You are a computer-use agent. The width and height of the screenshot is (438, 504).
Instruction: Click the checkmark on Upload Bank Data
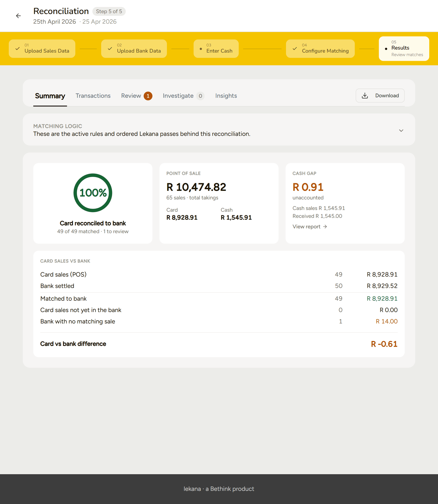tap(110, 49)
